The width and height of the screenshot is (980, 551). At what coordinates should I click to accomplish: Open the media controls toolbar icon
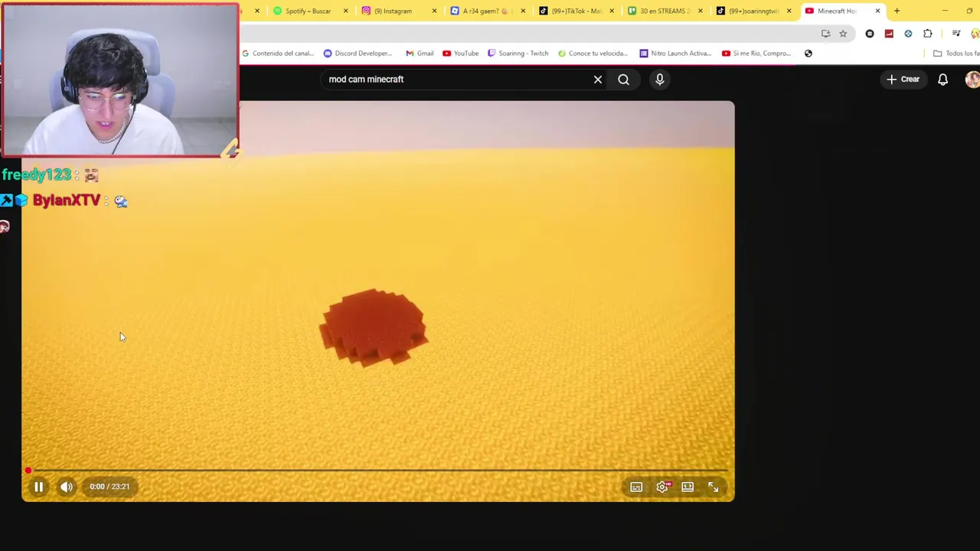(956, 34)
